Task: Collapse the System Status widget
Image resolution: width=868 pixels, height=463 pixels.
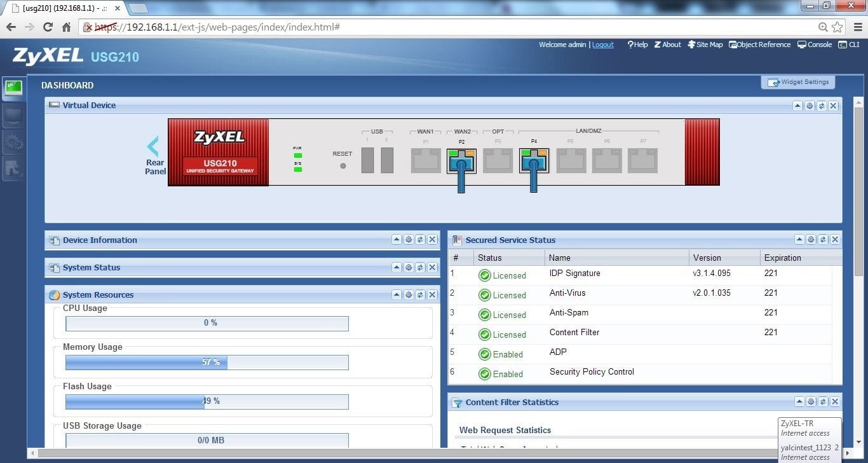Action: (397, 267)
